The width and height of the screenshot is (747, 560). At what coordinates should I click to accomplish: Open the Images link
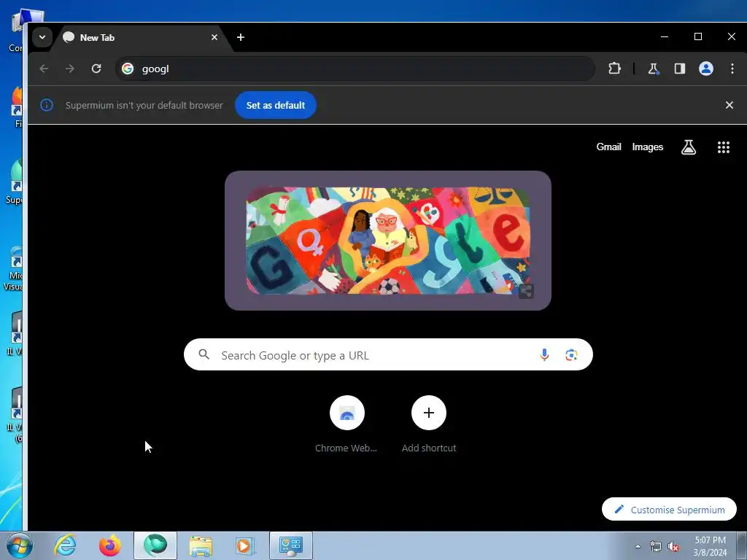pyautogui.click(x=648, y=147)
